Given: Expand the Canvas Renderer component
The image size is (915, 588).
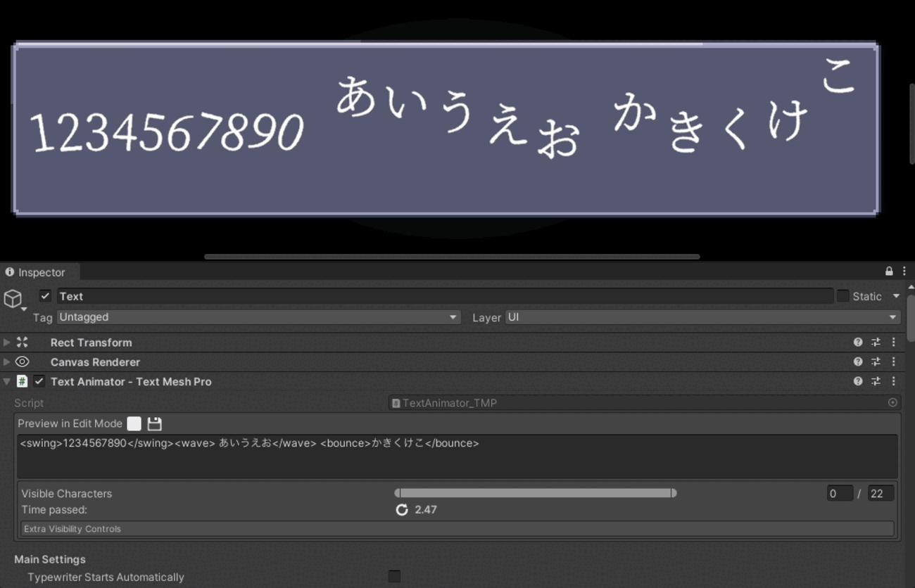Looking at the screenshot, I should pyautogui.click(x=7, y=362).
